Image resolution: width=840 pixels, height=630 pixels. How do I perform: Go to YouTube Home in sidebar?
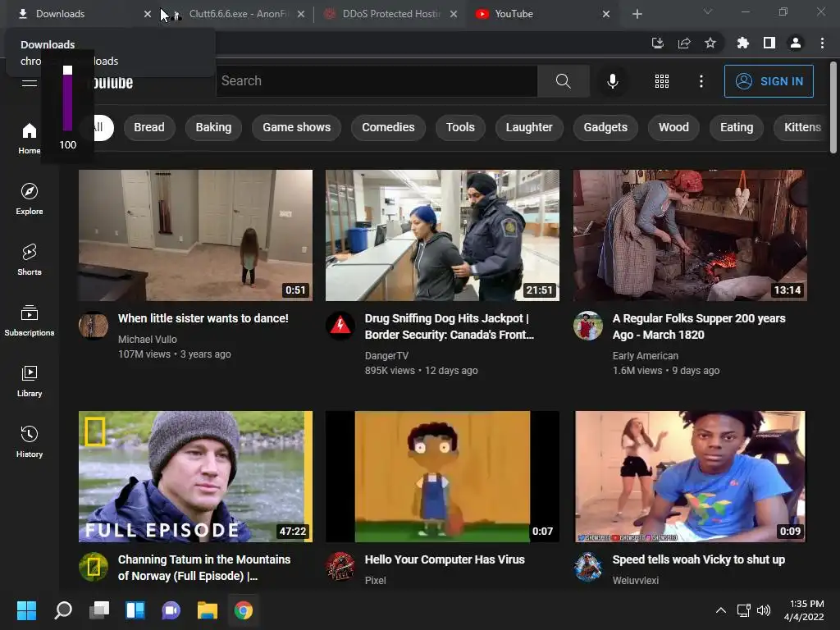[30, 138]
